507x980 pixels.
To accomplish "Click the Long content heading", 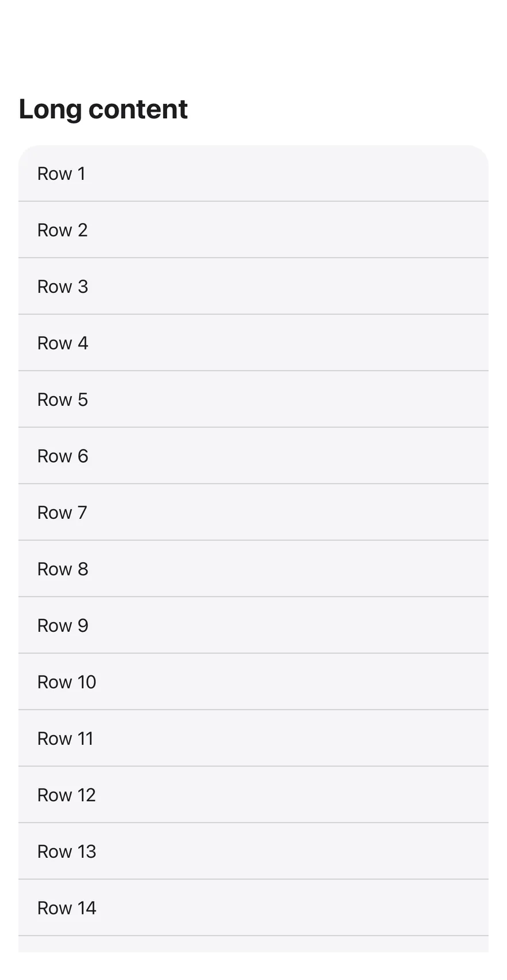I will coord(103,109).
